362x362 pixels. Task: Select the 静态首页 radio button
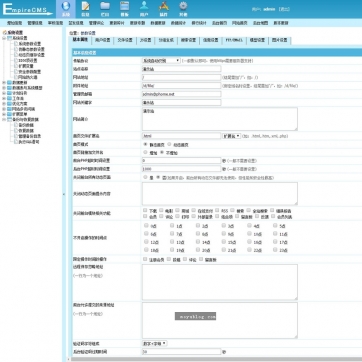(x=145, y=144)
